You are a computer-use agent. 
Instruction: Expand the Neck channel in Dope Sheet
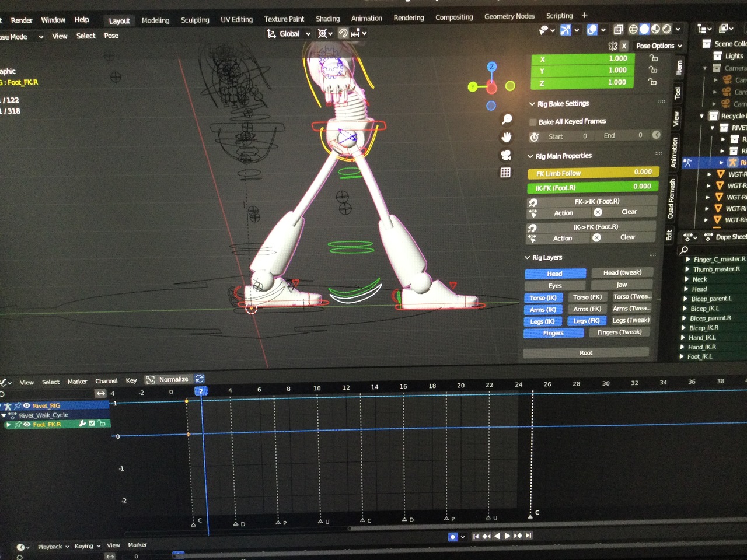pyautogui.click(x=687, y=279)
